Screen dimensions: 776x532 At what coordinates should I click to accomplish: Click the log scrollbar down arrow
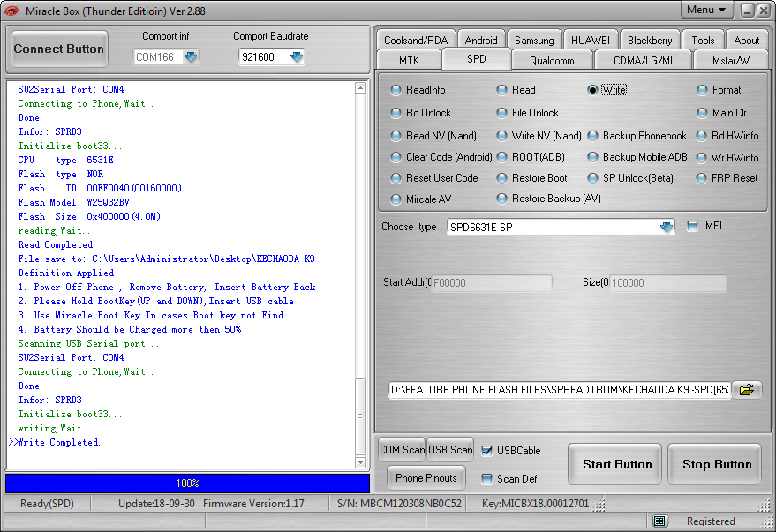[361, 463]
